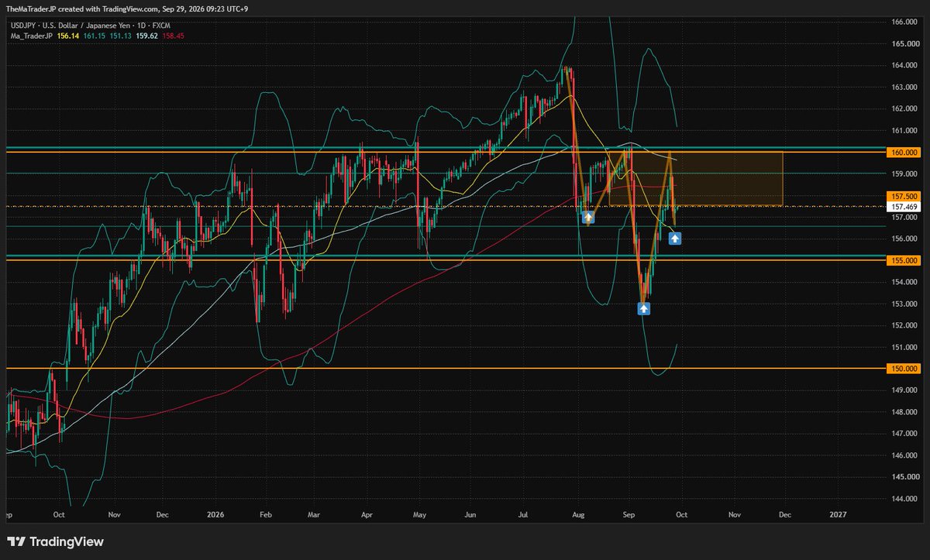
Task: Click the 162.000 price axis value
Action: (905, 108)
